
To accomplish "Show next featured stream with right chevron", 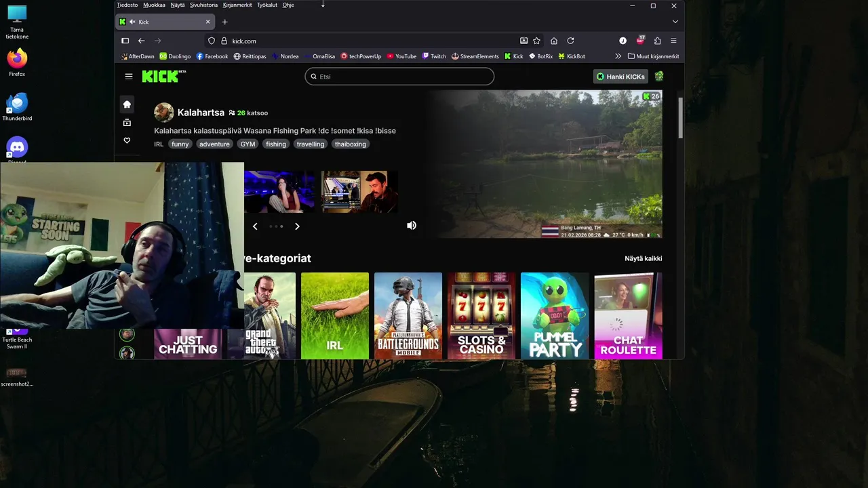I will [297, 226].
